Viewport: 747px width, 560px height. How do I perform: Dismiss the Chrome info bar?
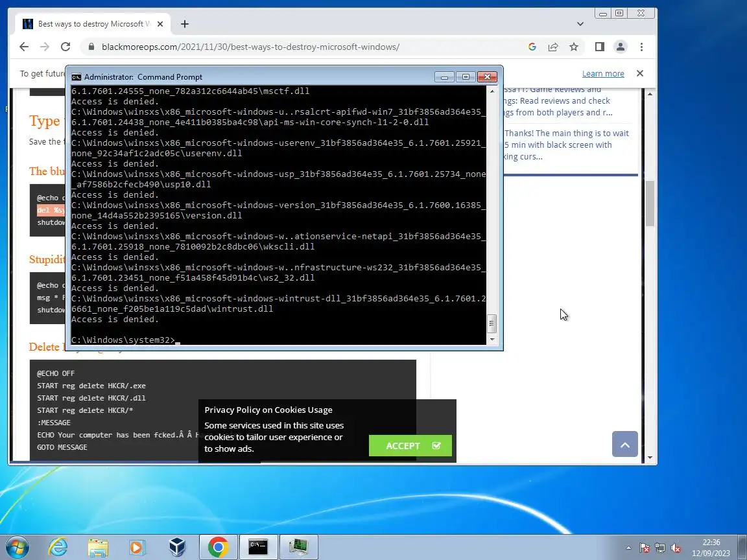pos(640,73)
